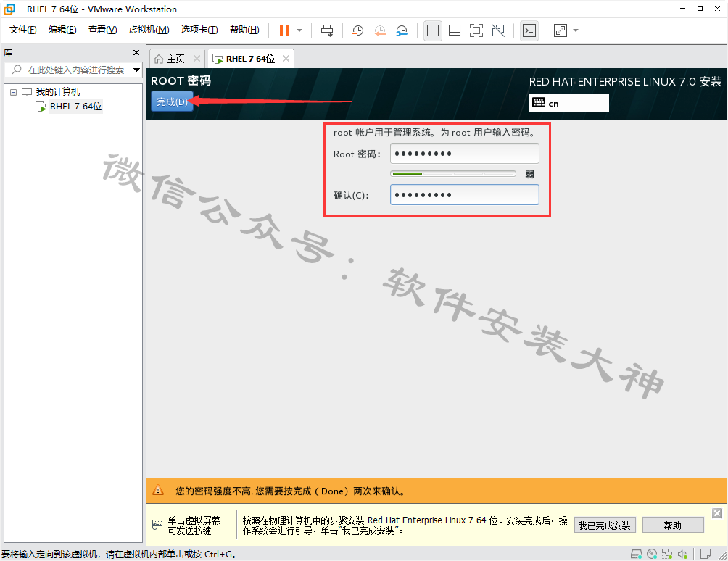Click the hard disk status icon
Screen dimensions: 728x561
point(636,554)
